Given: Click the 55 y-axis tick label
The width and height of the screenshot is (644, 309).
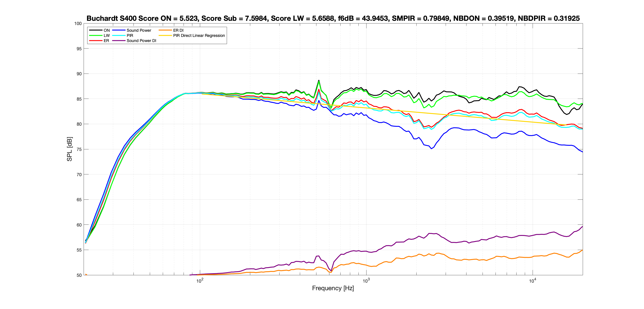Looking at the screenshot, I should pyautogui.click(x=79, y=250).
